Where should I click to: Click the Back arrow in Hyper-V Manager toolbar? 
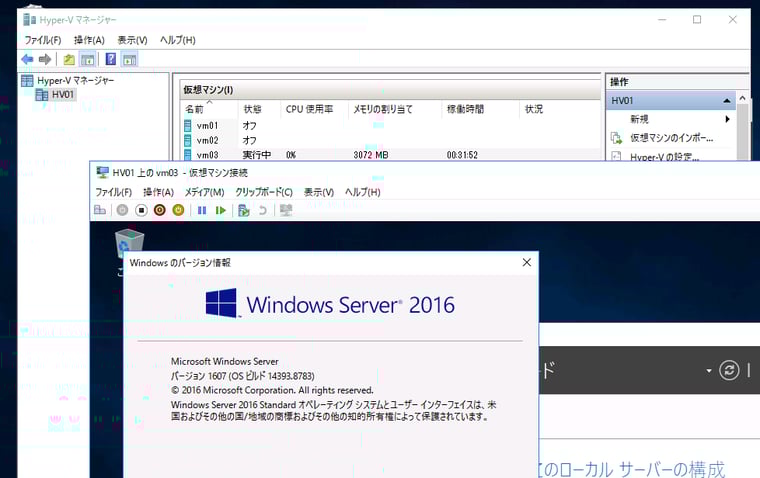[x=27, y=59]
